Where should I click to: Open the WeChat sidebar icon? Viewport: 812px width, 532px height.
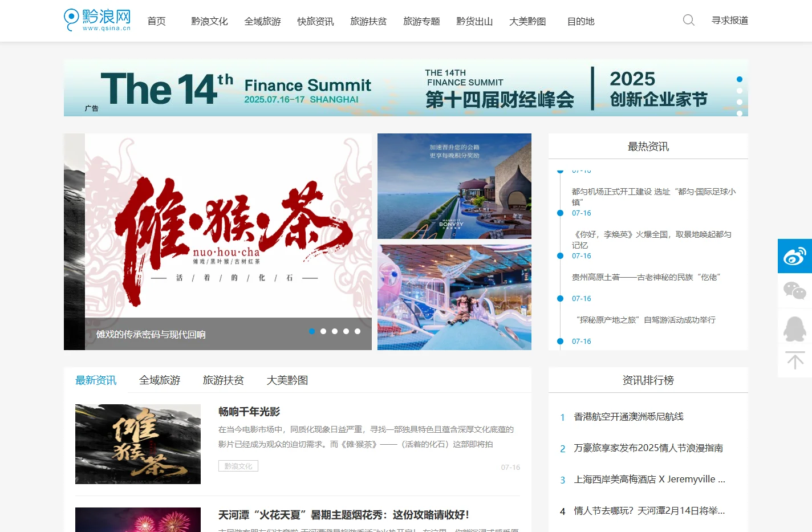[x=795, y=291]
